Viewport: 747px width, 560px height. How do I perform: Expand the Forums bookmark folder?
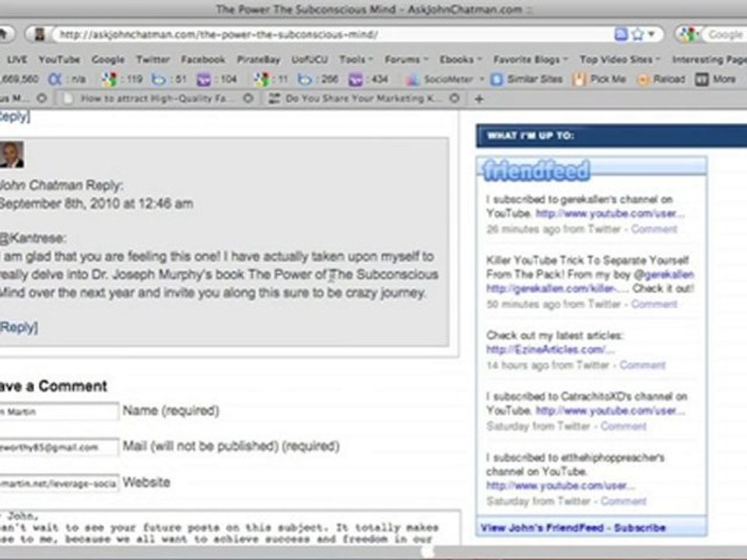(x=406, y=60)
